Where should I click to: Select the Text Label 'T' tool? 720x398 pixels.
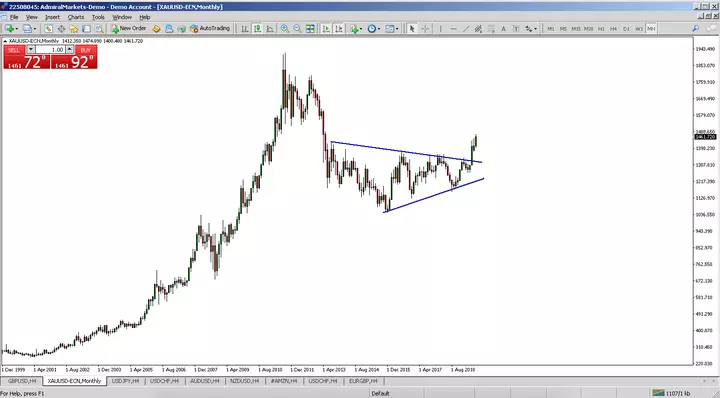(516, 28)
